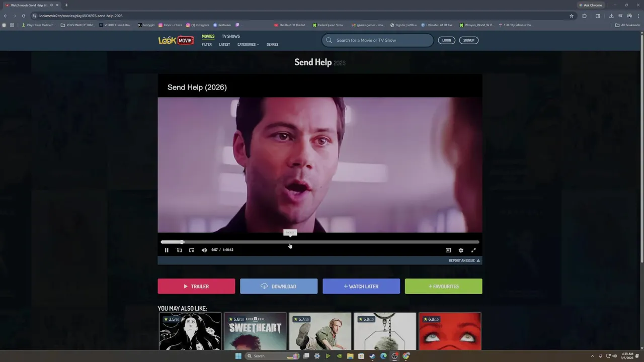Open the Sweetheart movie thumbnail

[x=255, y=331]
